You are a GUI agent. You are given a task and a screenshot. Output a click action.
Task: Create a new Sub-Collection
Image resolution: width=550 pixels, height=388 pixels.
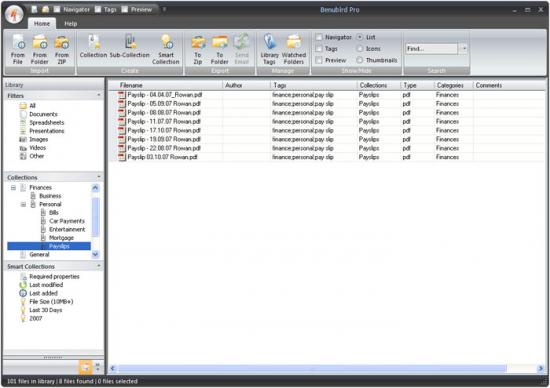click(129, 46)
